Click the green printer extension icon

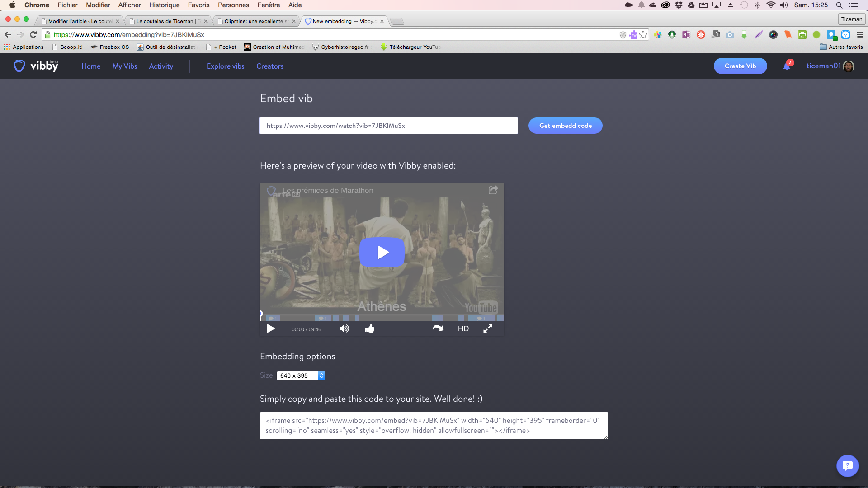802,34
